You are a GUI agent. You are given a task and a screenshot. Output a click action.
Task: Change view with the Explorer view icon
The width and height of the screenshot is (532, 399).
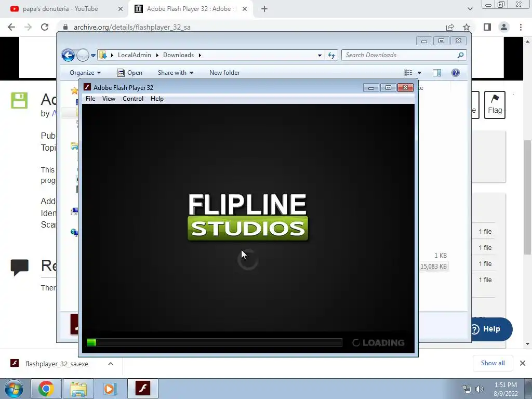tap(408, 73)
